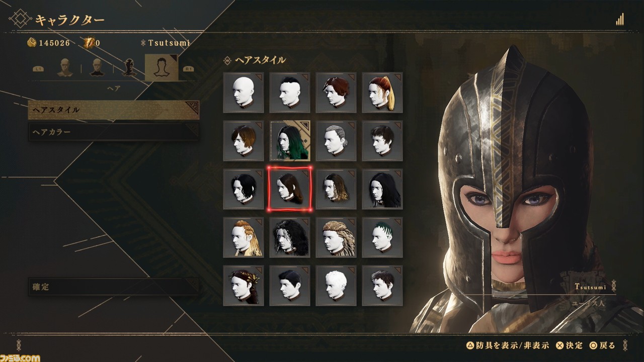This screenshot has height=362, width=644.
Task: Select the bald hairstyle thumbnail
Action: [244, 92]
